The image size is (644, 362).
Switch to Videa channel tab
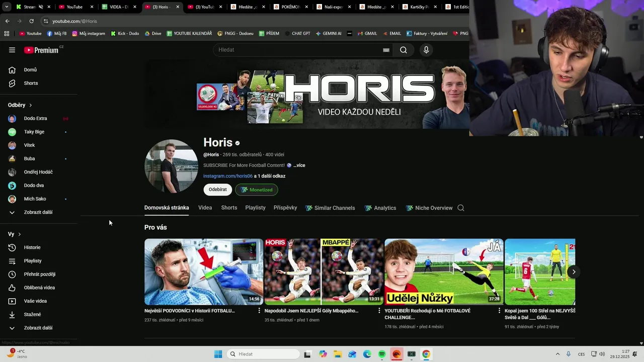pyautogui.click(x=205, y=208)
